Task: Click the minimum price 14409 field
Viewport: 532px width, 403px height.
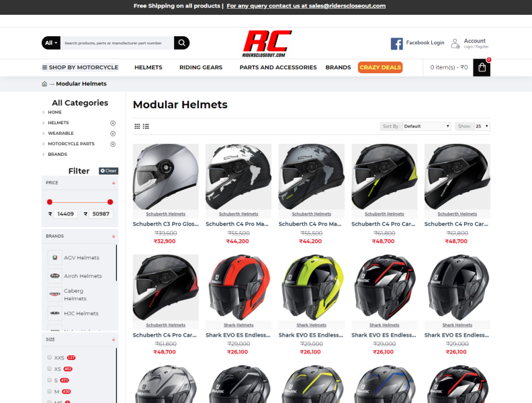Action: (65, 214)
